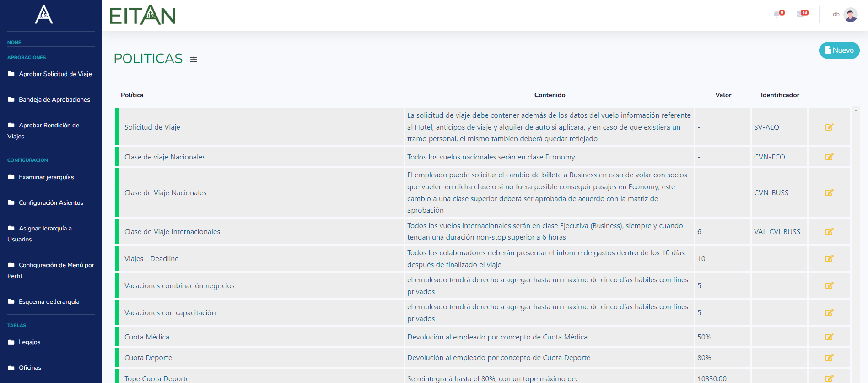Open filter options beside POLITICAS title

click(194, 60)
